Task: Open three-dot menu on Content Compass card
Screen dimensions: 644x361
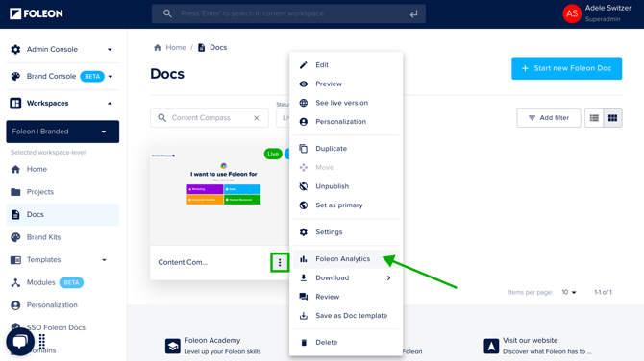Action: [280, 262]
